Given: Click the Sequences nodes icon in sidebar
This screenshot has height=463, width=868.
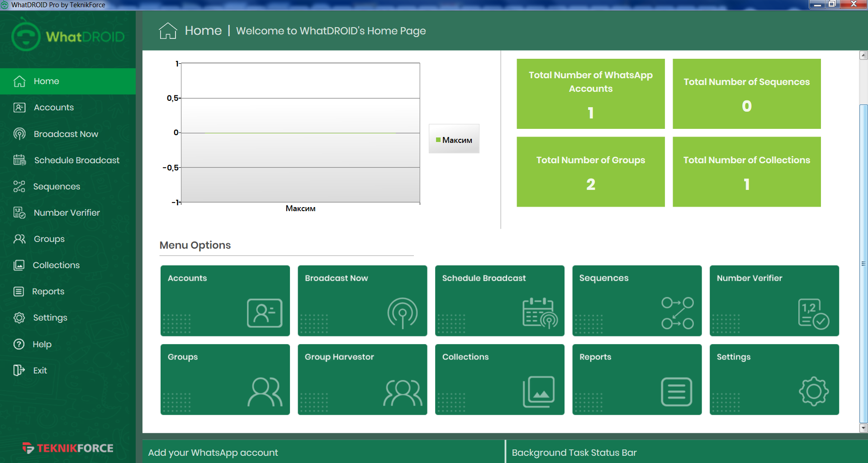Looking at the screenshot, I should pyautogui.click(x=19, y=186).
